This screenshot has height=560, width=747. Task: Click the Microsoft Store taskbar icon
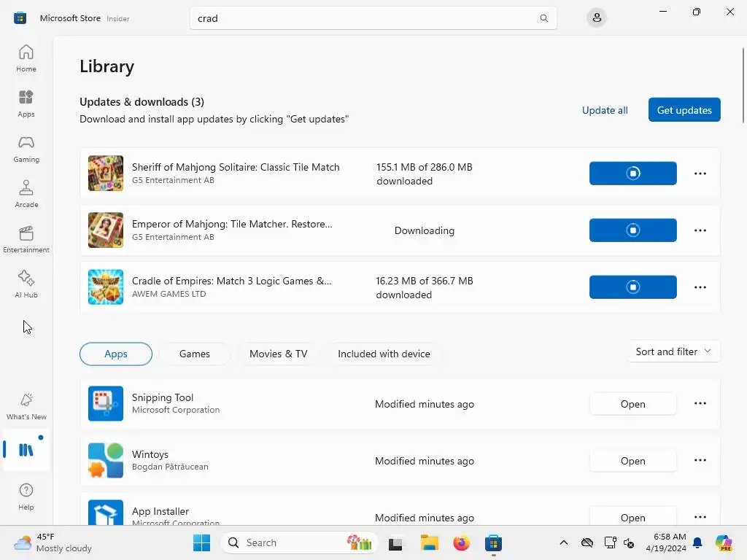coord(494,542)
